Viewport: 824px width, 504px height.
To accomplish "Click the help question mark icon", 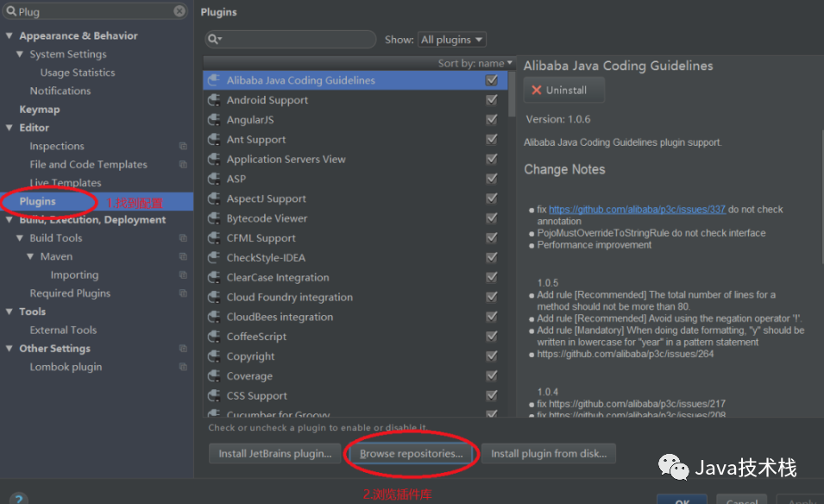I will click(19, 499).
